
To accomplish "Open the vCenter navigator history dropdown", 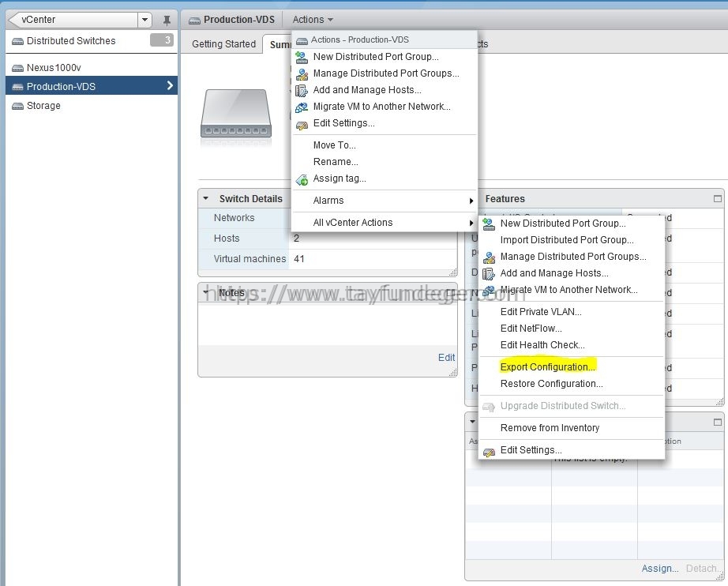I will pos(144,20).
